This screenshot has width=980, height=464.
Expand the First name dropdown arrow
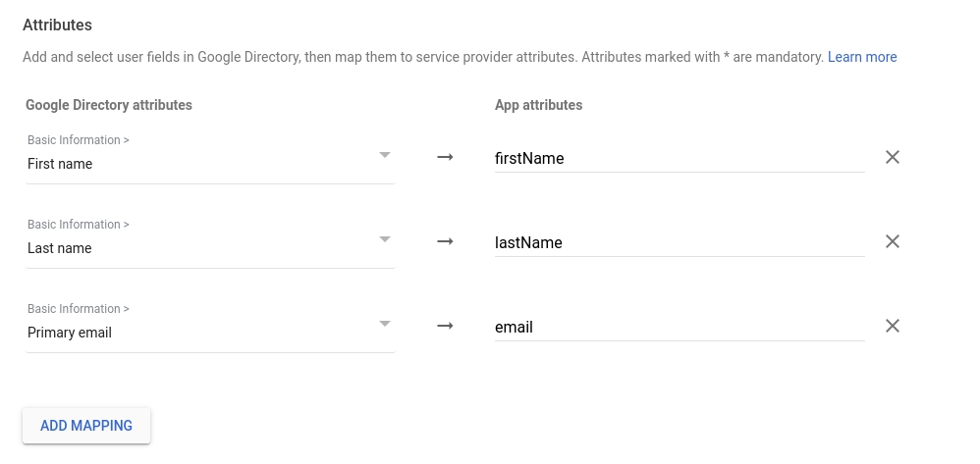385,155
